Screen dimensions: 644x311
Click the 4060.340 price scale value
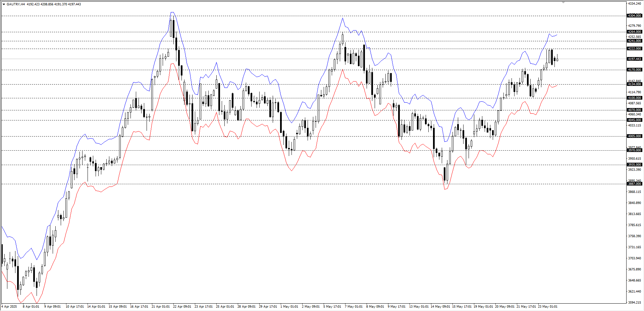click(x=634, y=114)
